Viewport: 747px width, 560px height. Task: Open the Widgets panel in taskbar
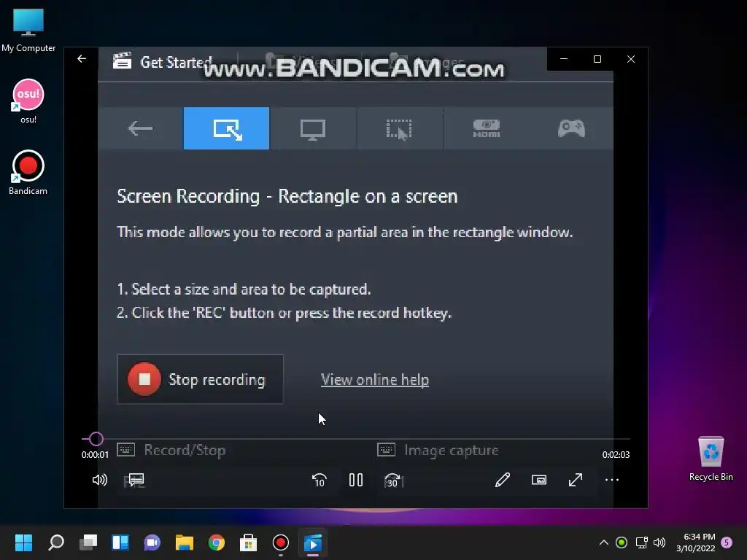120,542
